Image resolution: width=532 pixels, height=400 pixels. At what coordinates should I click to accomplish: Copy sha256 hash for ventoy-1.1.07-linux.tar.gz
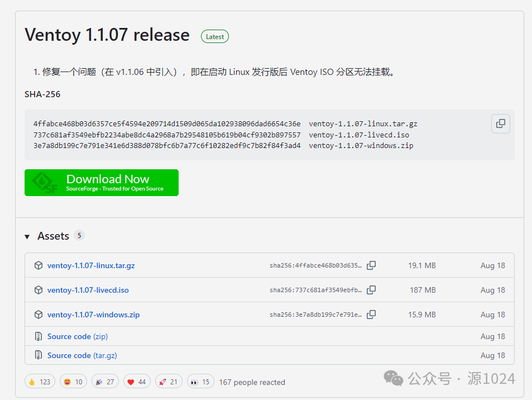371,265
